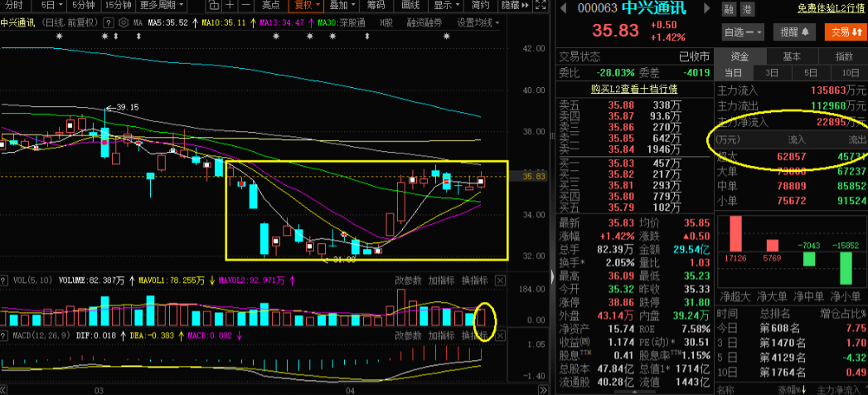Toggle 筹码 chip distribution view
This screenshot has width=868, height=395.
pos(376,6)
